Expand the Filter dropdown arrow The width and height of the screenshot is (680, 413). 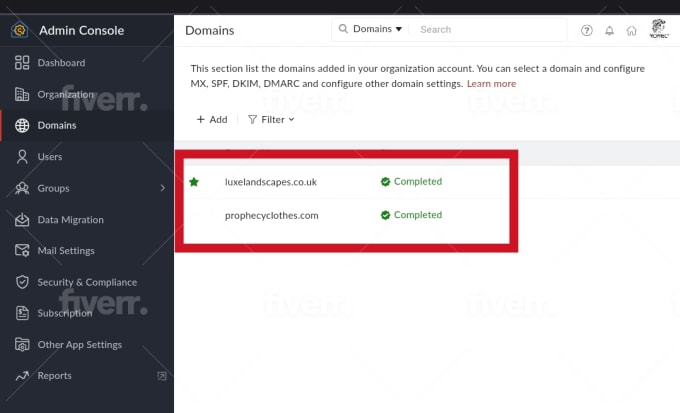coord(291,119)
